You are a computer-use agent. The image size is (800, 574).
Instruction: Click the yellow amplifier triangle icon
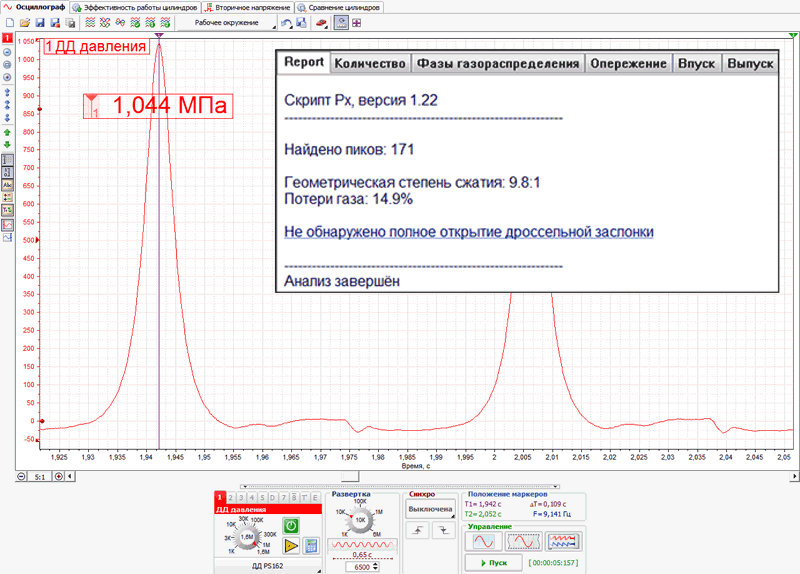tap(291, 546)
